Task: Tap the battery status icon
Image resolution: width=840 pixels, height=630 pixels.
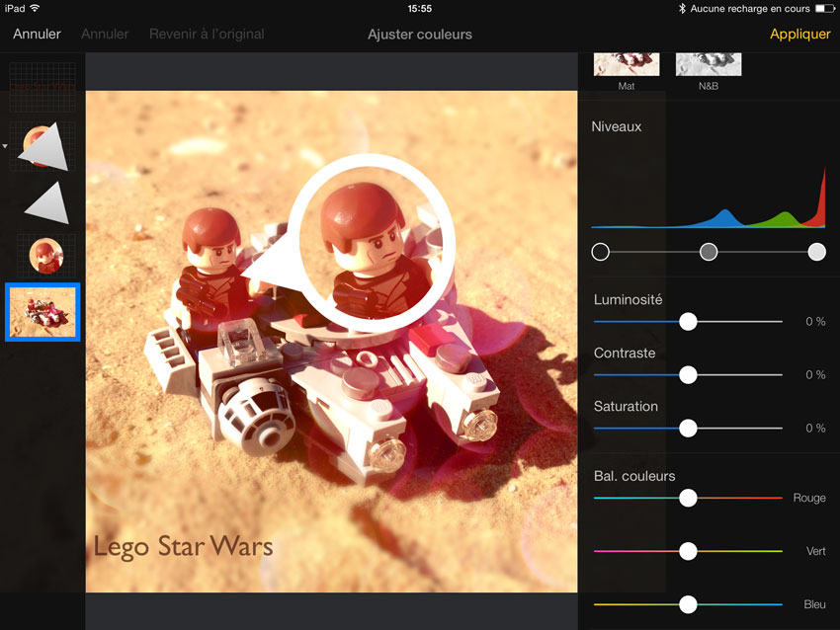Action: [x=825, y=9]
